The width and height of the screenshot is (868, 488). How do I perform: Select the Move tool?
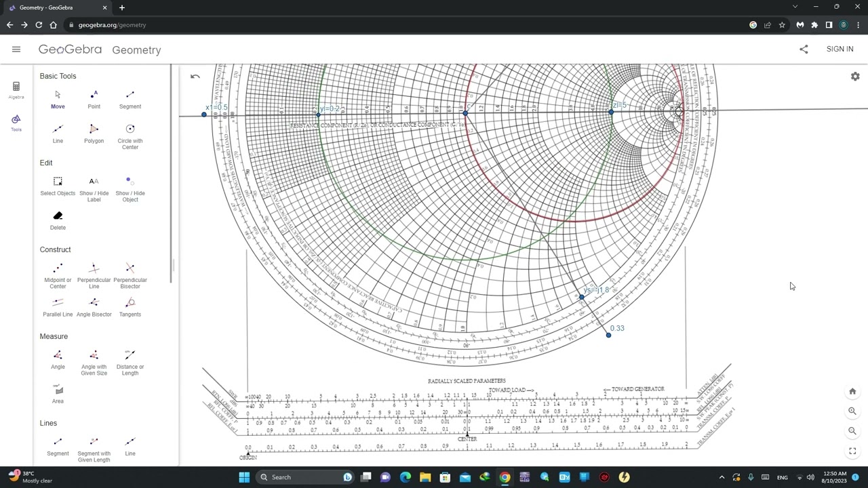[x=58, y=99]
